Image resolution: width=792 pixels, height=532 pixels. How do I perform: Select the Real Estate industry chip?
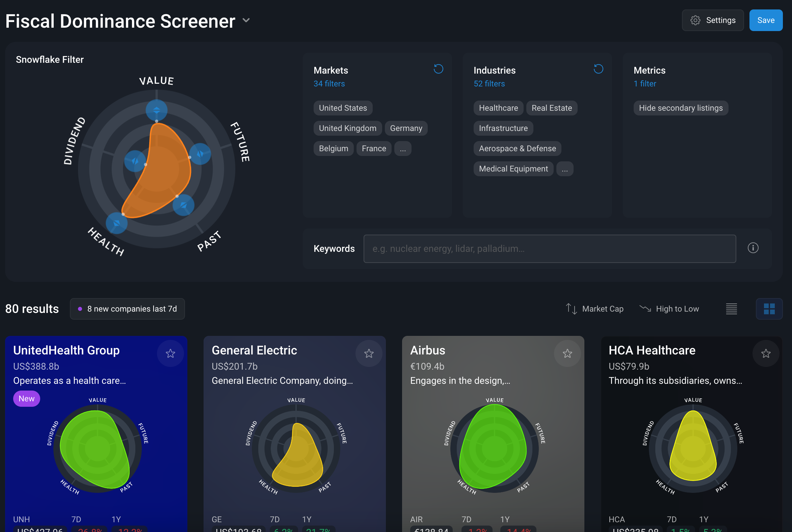551,108
